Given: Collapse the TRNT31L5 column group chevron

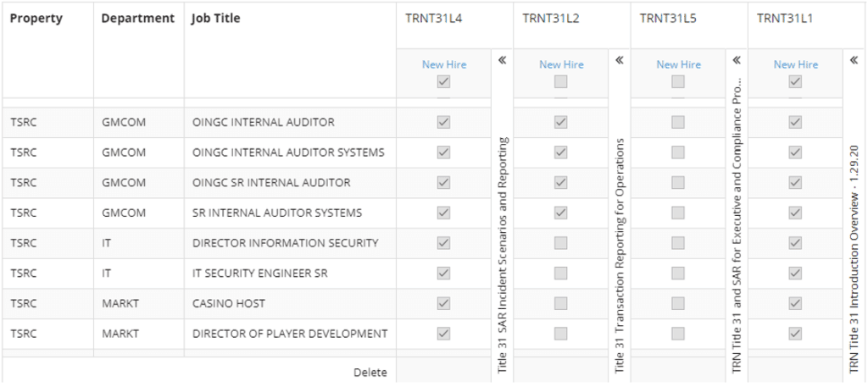Looking at the screenshot, I should pos(736,60).
